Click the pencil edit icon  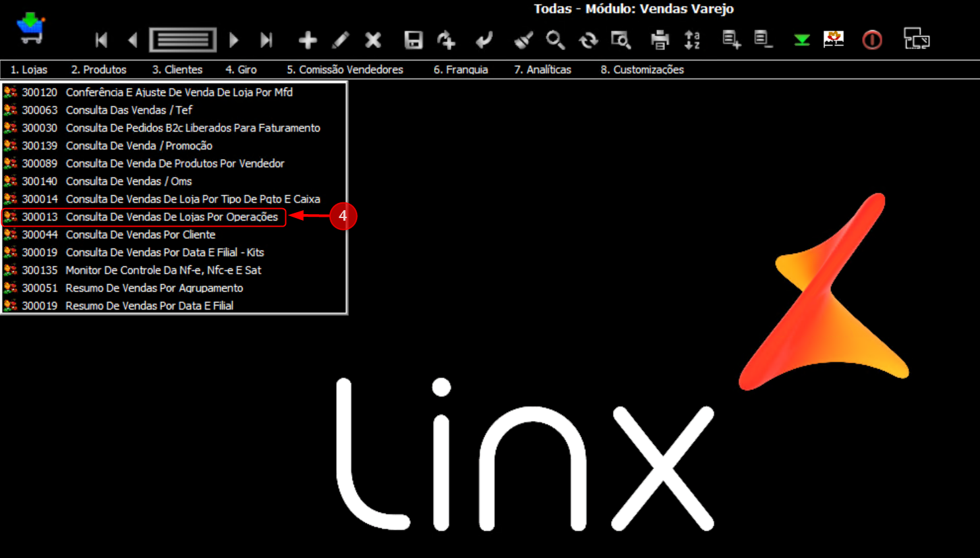pyautogui.click(x=340, y=40)
